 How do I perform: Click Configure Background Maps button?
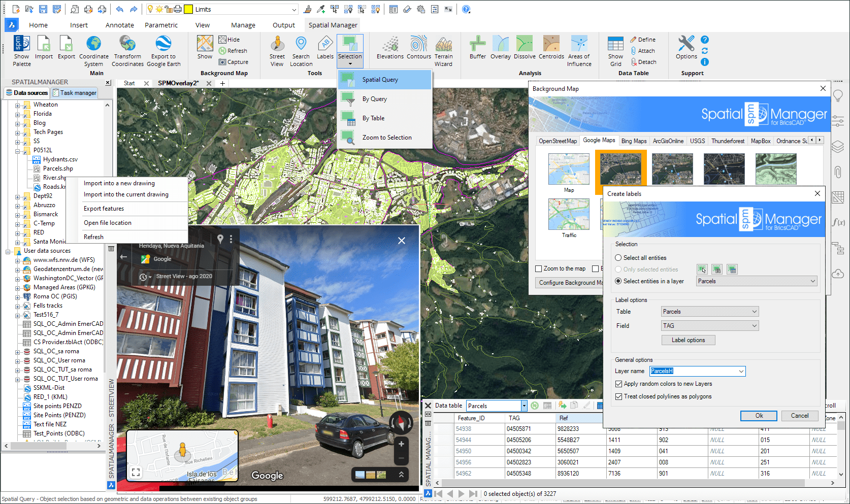click(x=569, y=283)
